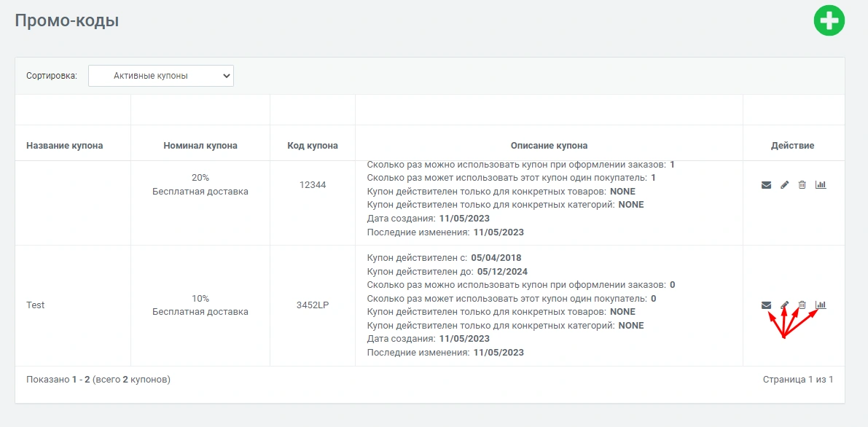Open statistics chart for coupon 12344

[x=821, y=185]
